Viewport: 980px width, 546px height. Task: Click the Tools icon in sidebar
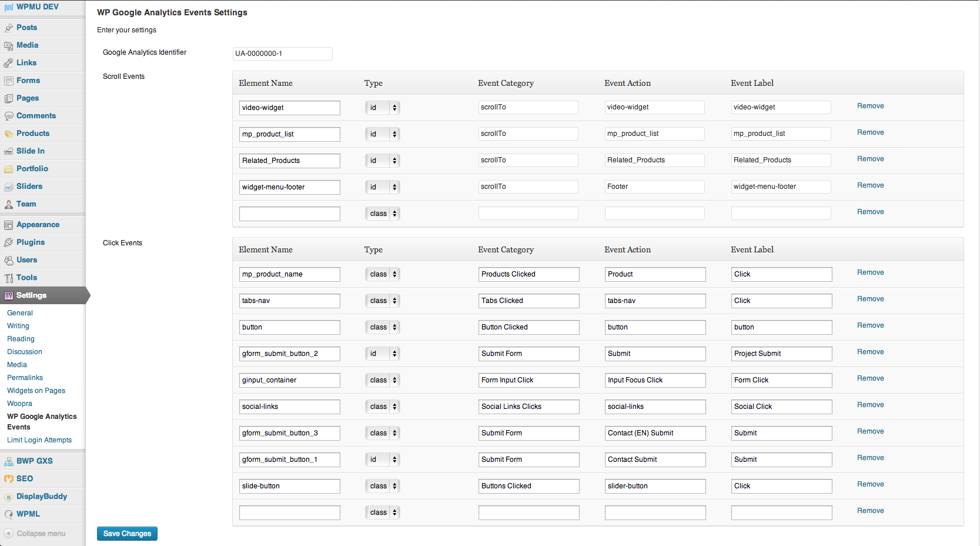click(x=9, y=278)
